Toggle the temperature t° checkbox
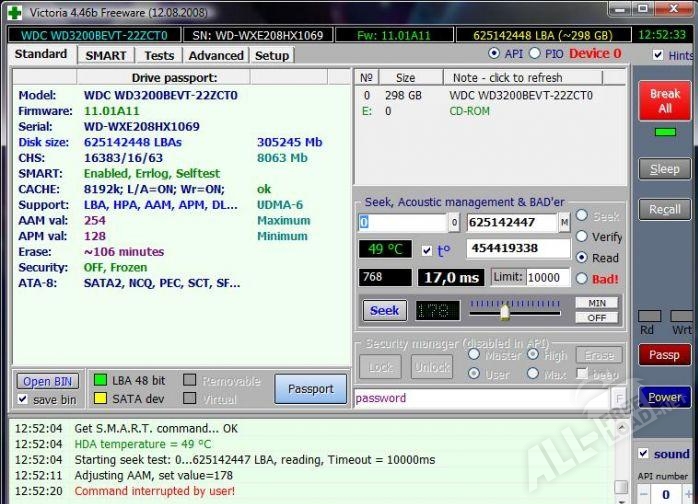 427,250
